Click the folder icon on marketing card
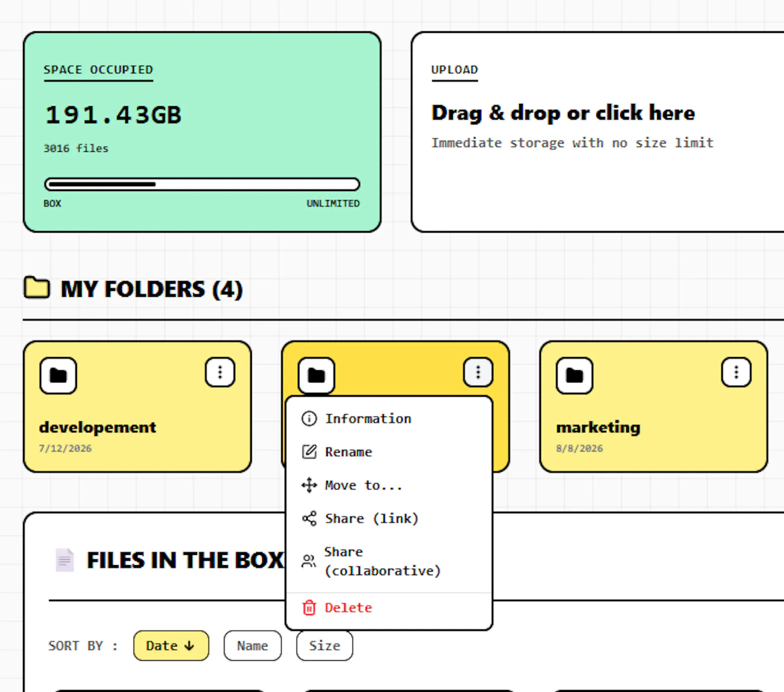Image resolution: width=784 pixels, height=692 pixels. tap(575, 376)
